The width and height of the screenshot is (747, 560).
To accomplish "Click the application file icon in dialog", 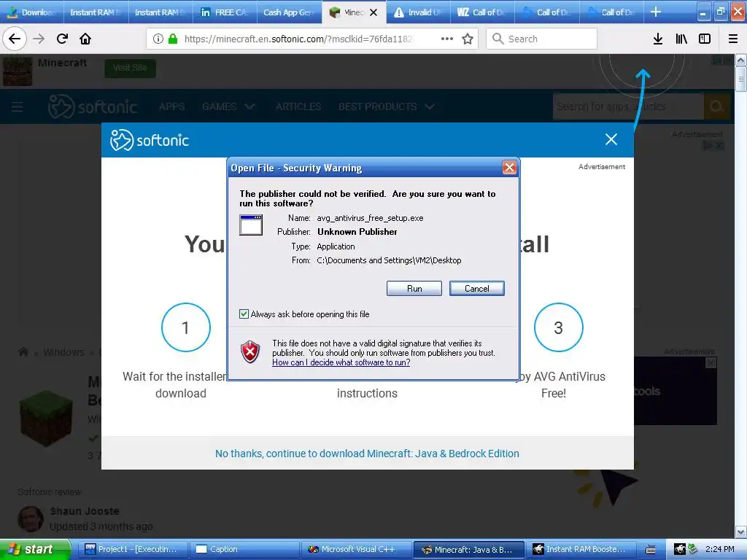I will click(x=251, y=225).
